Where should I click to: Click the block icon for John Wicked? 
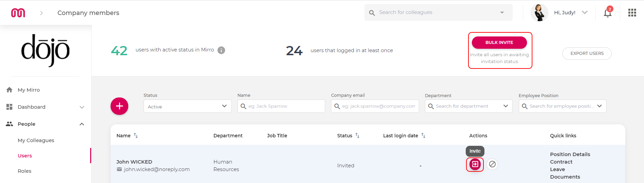click(492, 164)
